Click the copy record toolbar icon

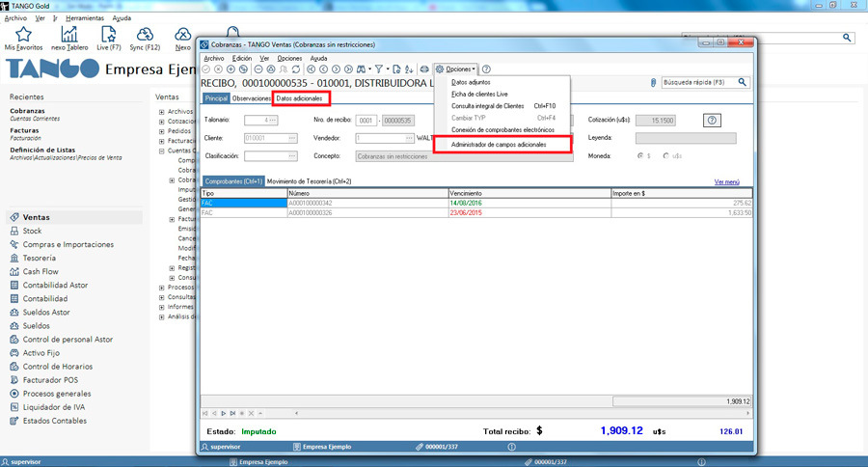pos(243,69)
